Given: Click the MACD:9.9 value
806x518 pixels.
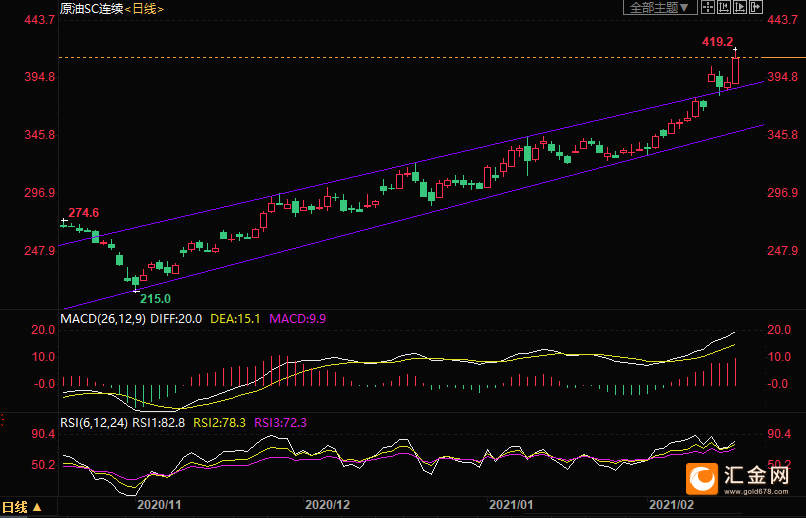Looking at the screenshot, I should pos(297,319).
